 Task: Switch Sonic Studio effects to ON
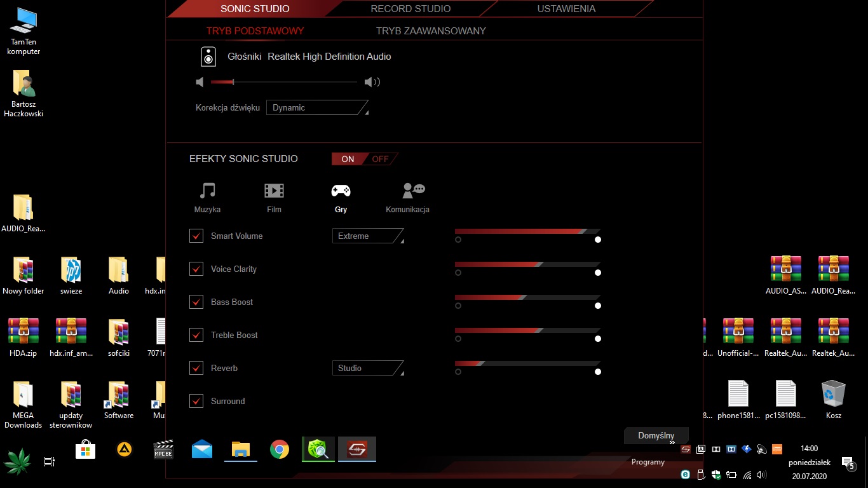tap(348, 159)
